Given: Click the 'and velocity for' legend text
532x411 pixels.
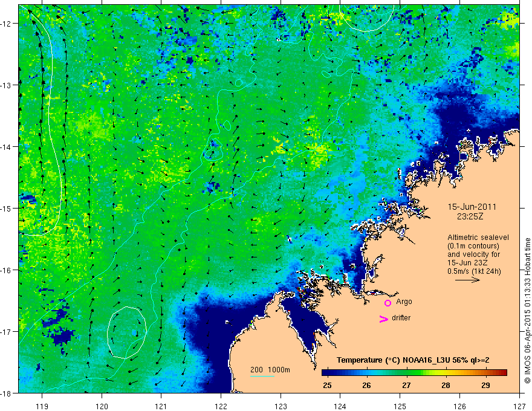Looking at the screenshot, I should coord(474,254).
